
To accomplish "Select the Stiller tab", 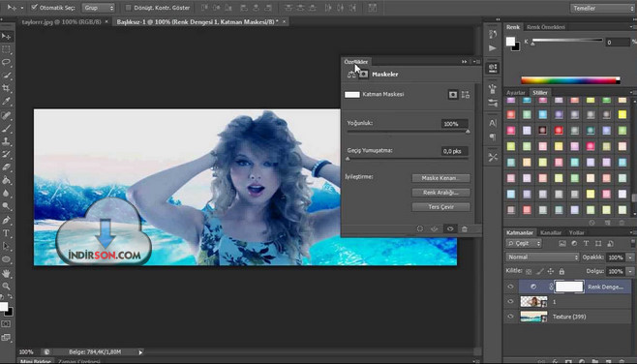I will point(540,93).
